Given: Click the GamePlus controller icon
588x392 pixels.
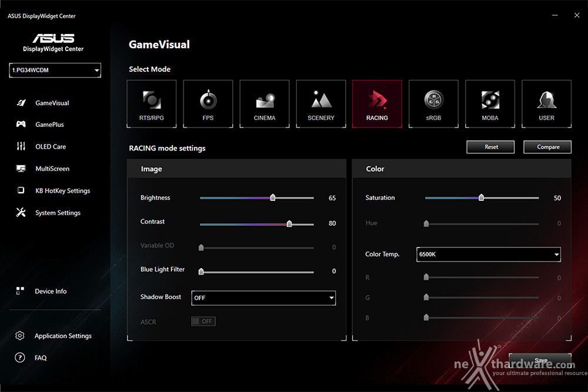Looking at the screenshot, I should [21, 124].
